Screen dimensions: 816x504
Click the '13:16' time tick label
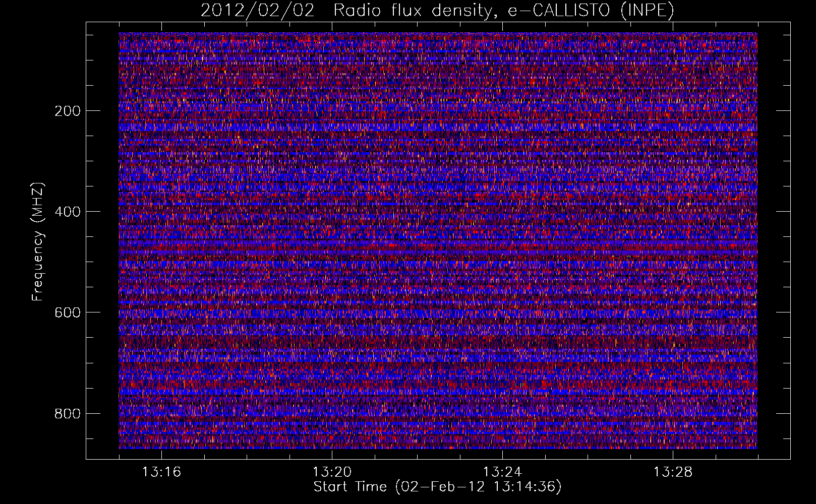pyautogui.click(x=161, y=472)
